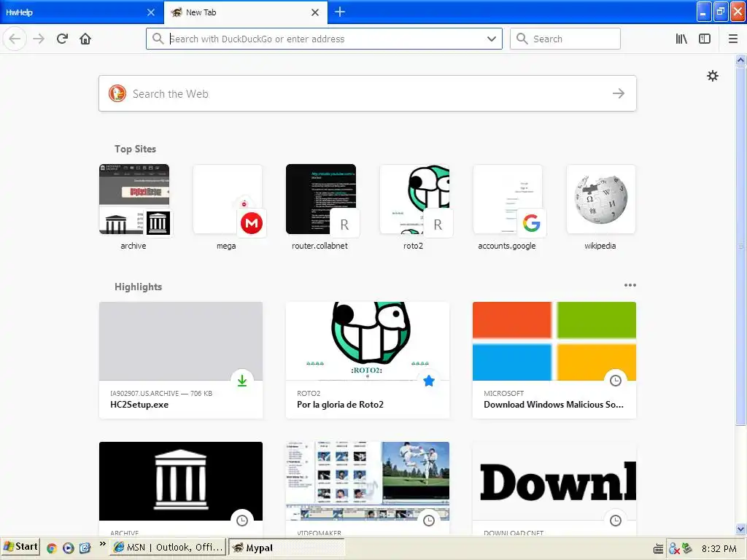Viewport: 747px width, 560px height.
Task: Click the Top Sites heading
Action: click(x=135, y=149)
